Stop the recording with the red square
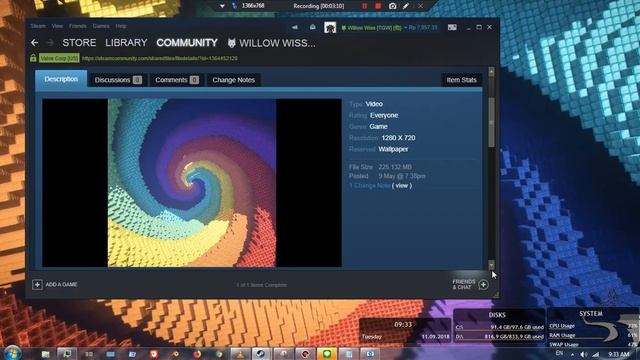640x360 pixels. tap(378, 6)
